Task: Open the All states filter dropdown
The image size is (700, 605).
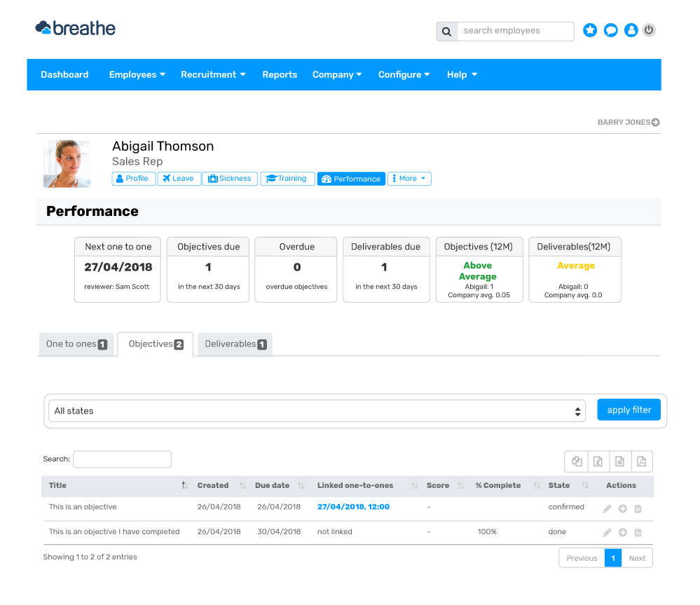Action: 317,411
